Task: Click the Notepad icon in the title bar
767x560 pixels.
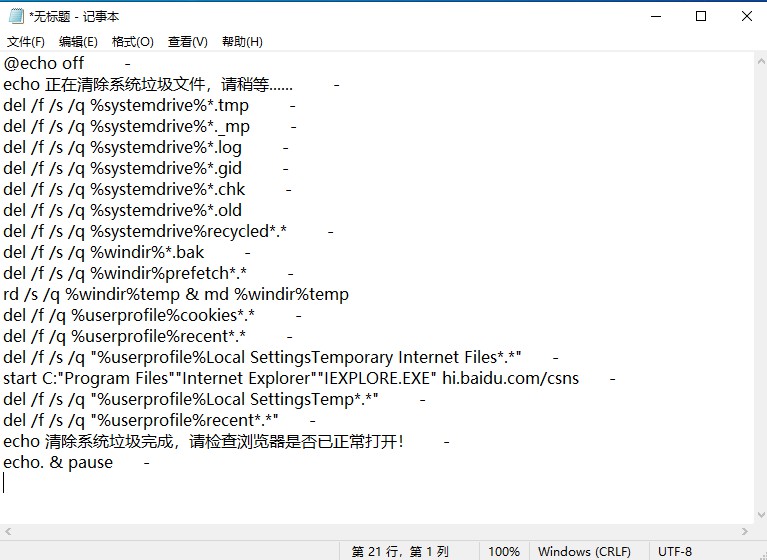Action: click(x=15, y=16)
